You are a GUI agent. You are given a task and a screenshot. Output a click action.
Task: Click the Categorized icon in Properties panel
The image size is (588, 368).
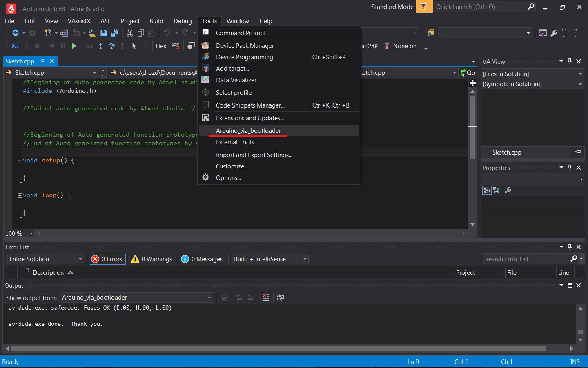pyautogui.click(x=487, y=190)
